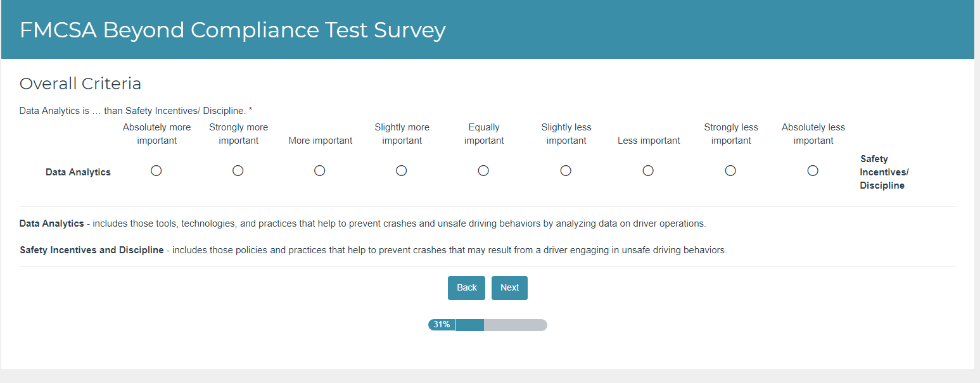Image resolution: width=980 pixels, height=383 pixels.
Task: Click the 'Overall Criteria' section heading
Action: [80, 84]
